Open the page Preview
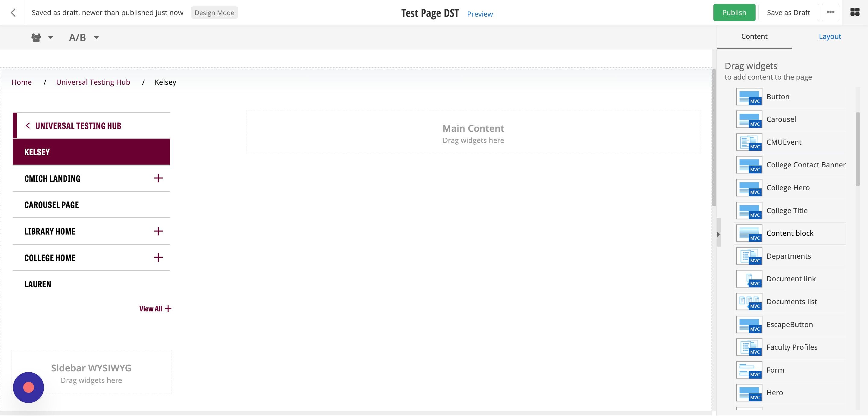This screenshot has height=416, width=868. [x=480, y=14]
